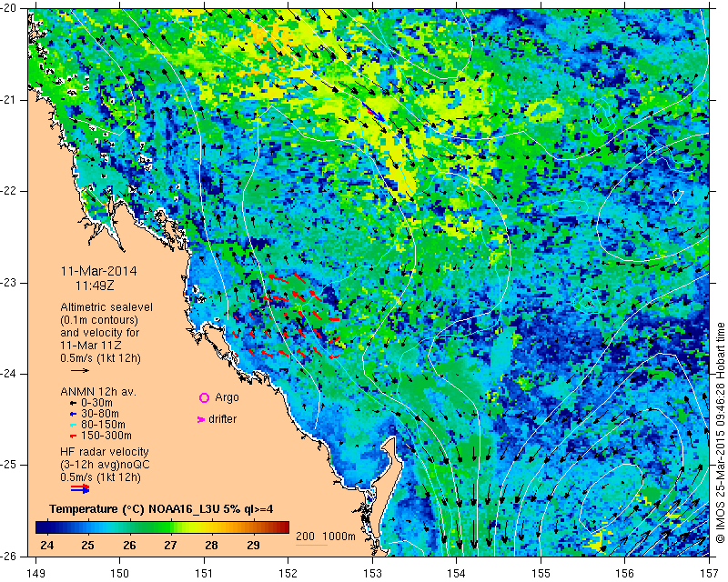The width and height of the screenshot is (728, 582).
Task: Click the red 150-300m ANMN arrow marker
Action: point(74,436)
